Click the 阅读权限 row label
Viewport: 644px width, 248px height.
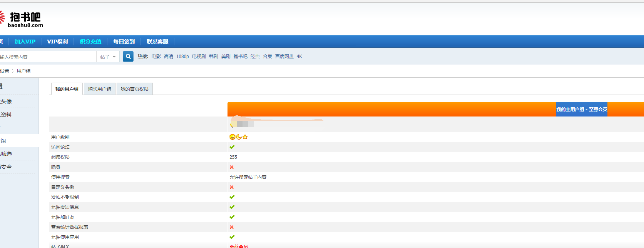60,157
